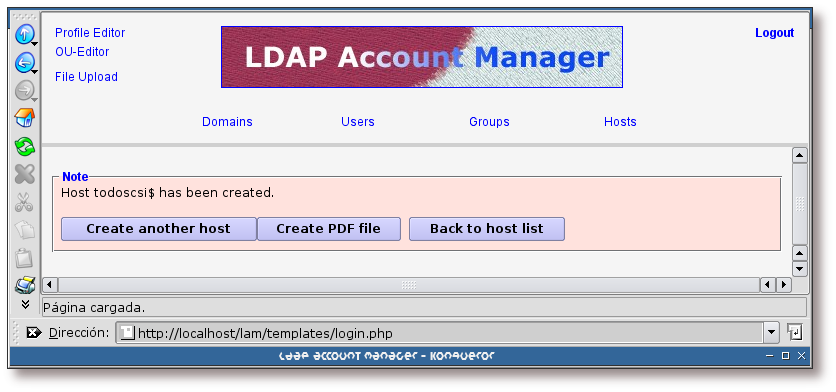Click the Forward arrow toolbar icon

[x=24, y=90]
